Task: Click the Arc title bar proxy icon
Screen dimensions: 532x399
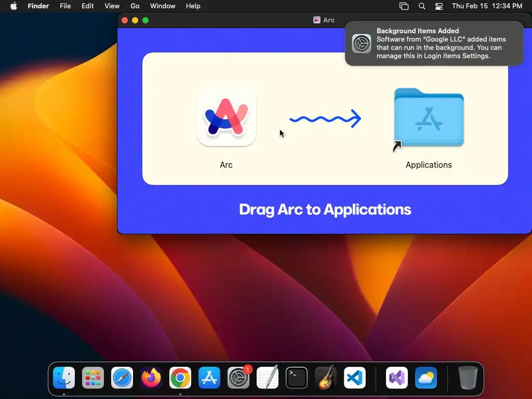Action: tap(316, 20)
